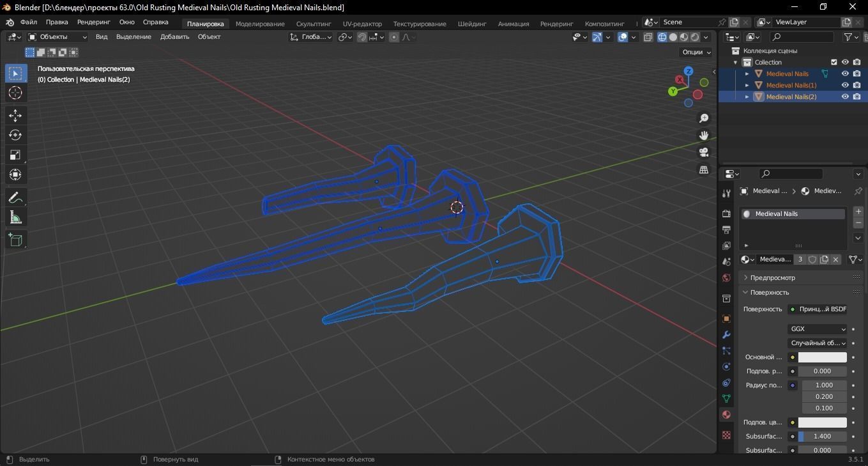Image resolution: width=868 pixels, height=466 pixels.
Task: Open the Physics properties tab
Action: click(726, 367)
